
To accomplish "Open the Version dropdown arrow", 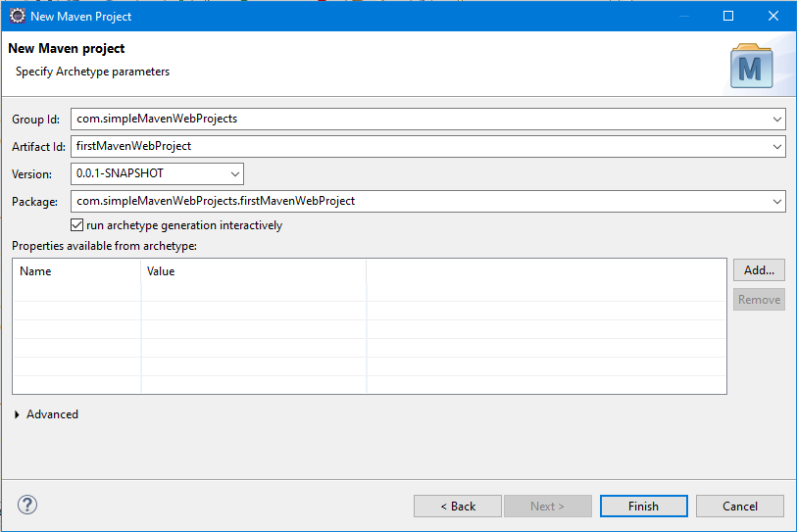I will click(x=235, y=173).
